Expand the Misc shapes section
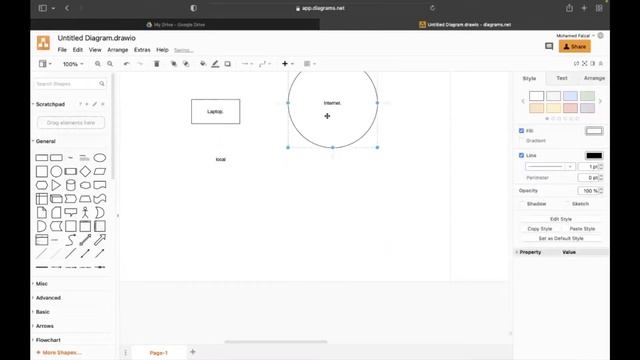This screenshot has height=360, width=640. 41,284
